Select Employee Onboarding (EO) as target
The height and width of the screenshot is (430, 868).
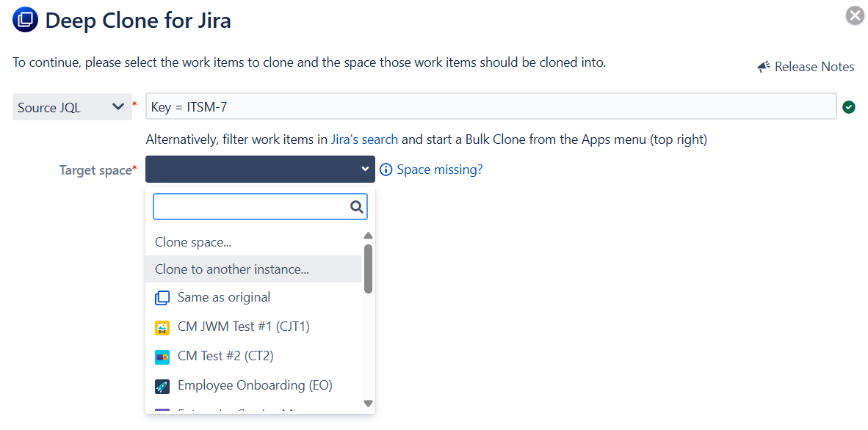point(255,385)
